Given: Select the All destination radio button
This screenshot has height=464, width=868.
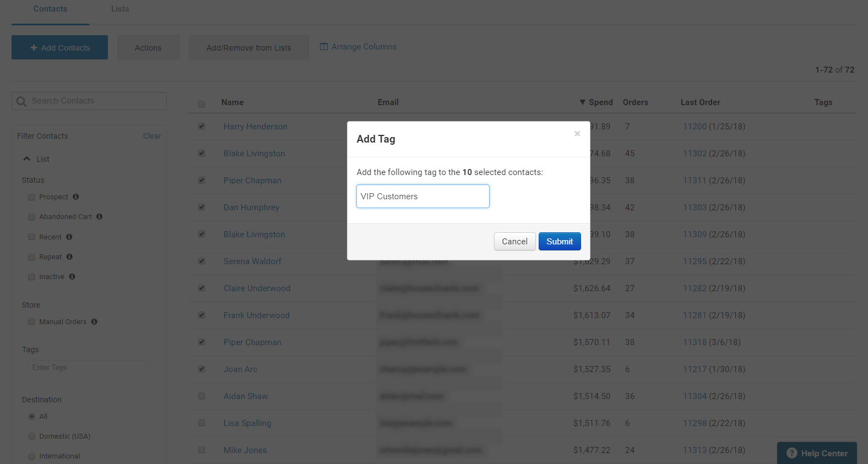Looking at the screenshot, I should [x=31, y=417].
